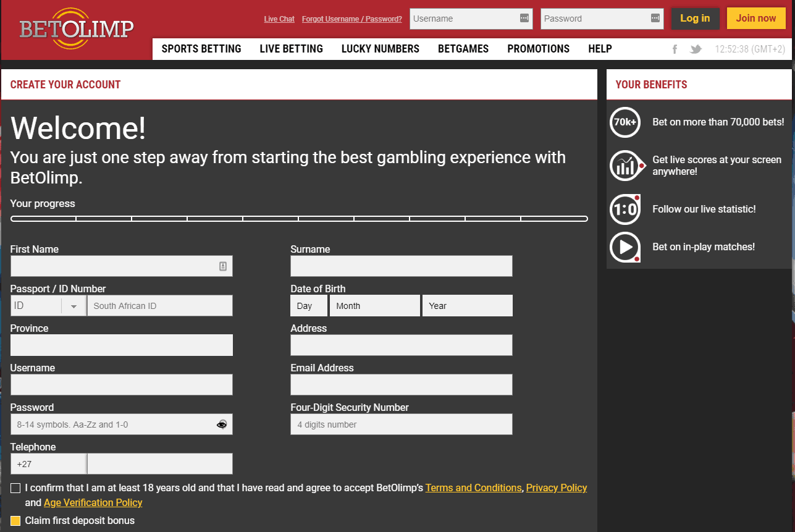Open the Twitter bird icon link
795x532 pixels.
pyautogui.click(x=696, y=49)
